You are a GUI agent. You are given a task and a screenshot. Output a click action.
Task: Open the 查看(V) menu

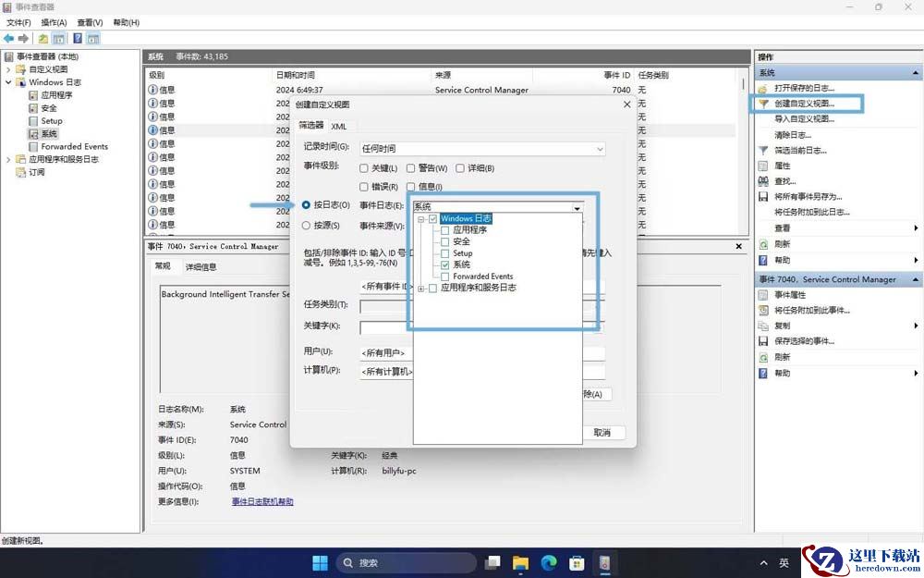point(90,22)
